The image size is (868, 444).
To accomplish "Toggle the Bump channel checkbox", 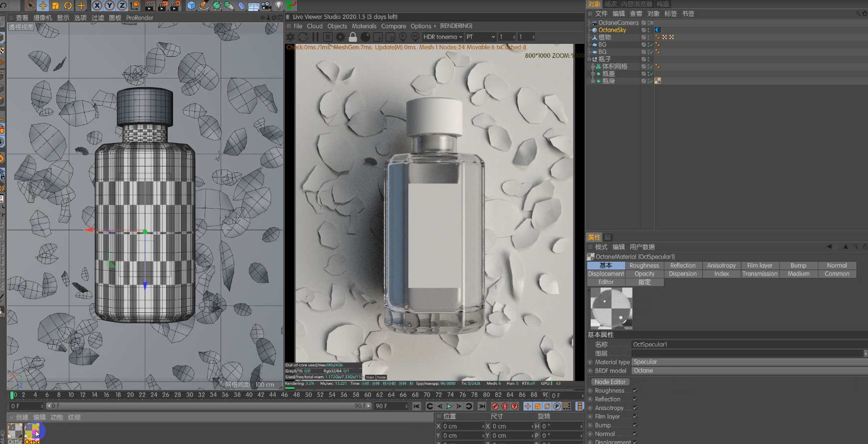I will click(x=635, y=426).
